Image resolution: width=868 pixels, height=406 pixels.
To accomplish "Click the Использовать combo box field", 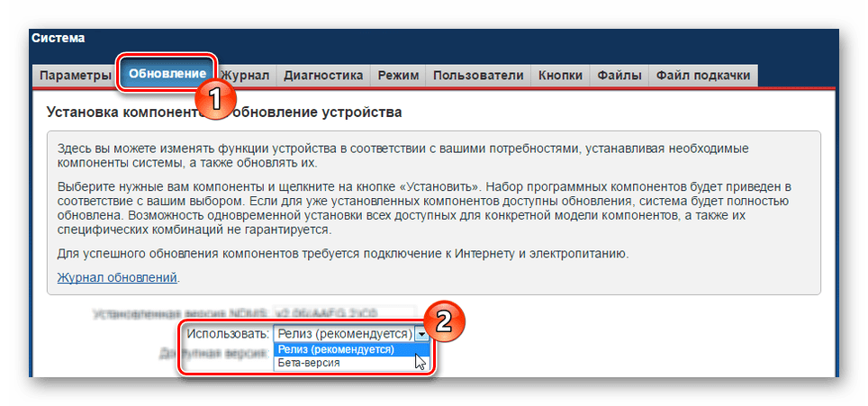I will click(342, 333).
